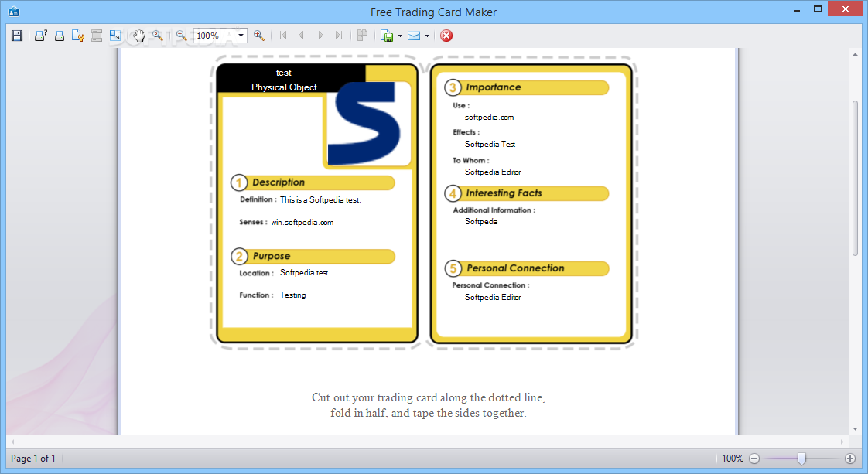Click the 100% zoom input field in toolbar
The width and height of the screenshot is (868, 474).
click(x=215, y=36)
